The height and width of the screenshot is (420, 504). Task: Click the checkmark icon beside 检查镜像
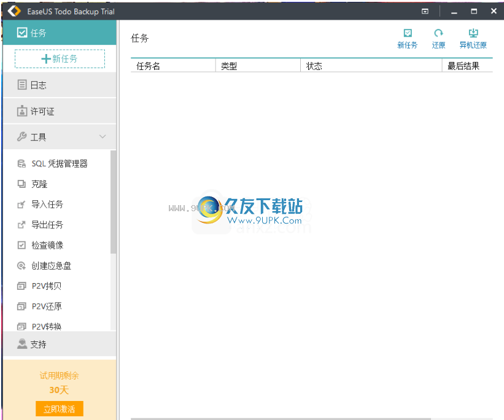(21, 245)
